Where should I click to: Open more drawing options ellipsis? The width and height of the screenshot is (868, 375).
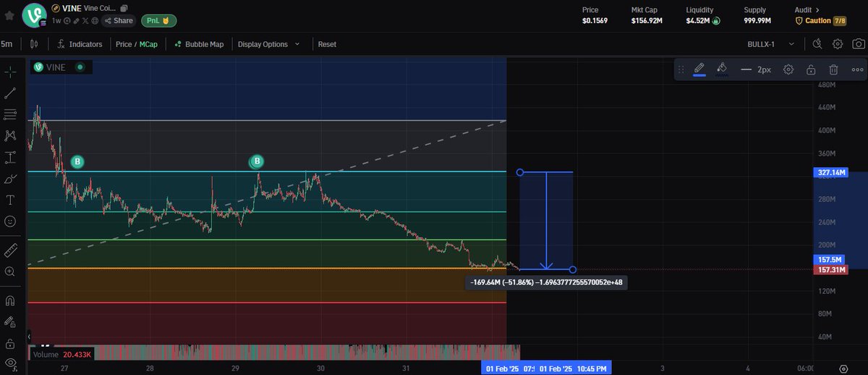pos(857,69)
